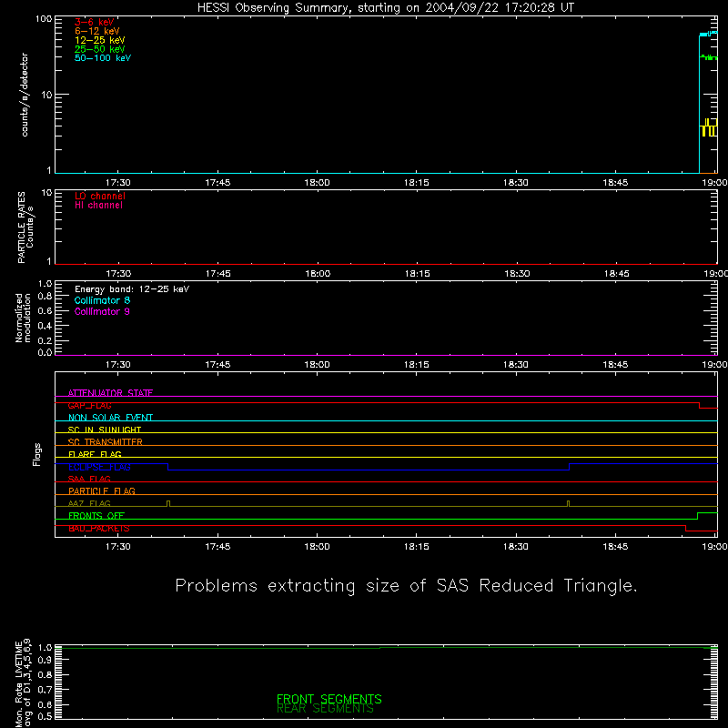Click the 0.8 tick on the modulation axis
This screenshot has height=728, width=728.
(x=45, y=297)
